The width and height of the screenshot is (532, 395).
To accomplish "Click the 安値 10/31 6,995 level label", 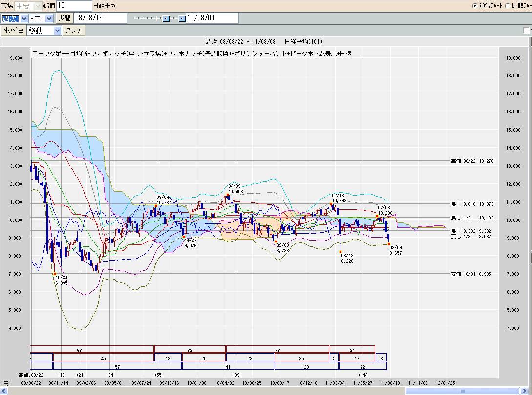I will coord(471,274).
